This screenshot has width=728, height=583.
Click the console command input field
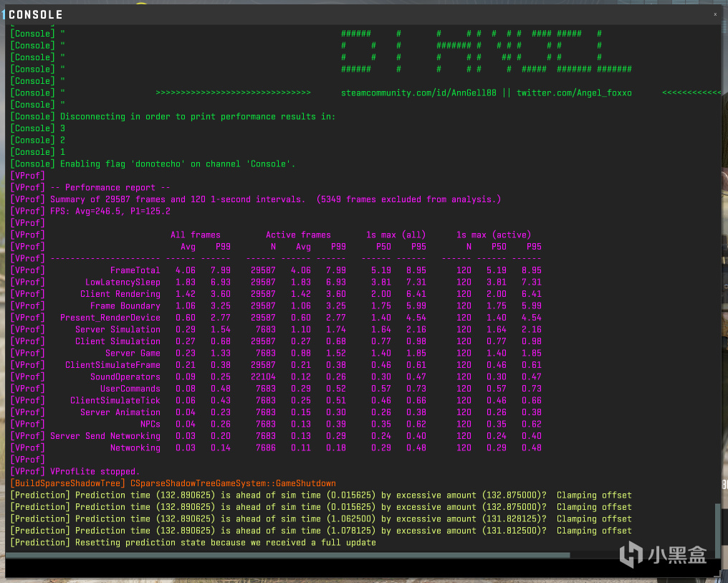(362, 568)
